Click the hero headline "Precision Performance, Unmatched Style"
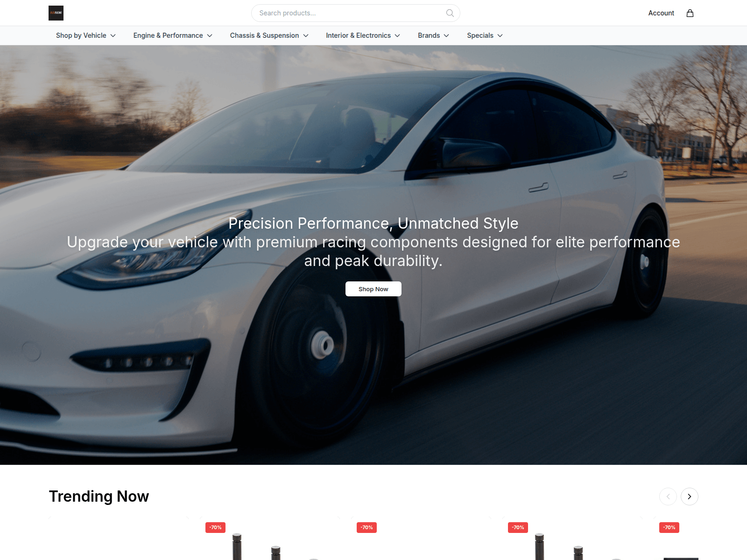Screen dimensions: 747x560 pos(373,224)
